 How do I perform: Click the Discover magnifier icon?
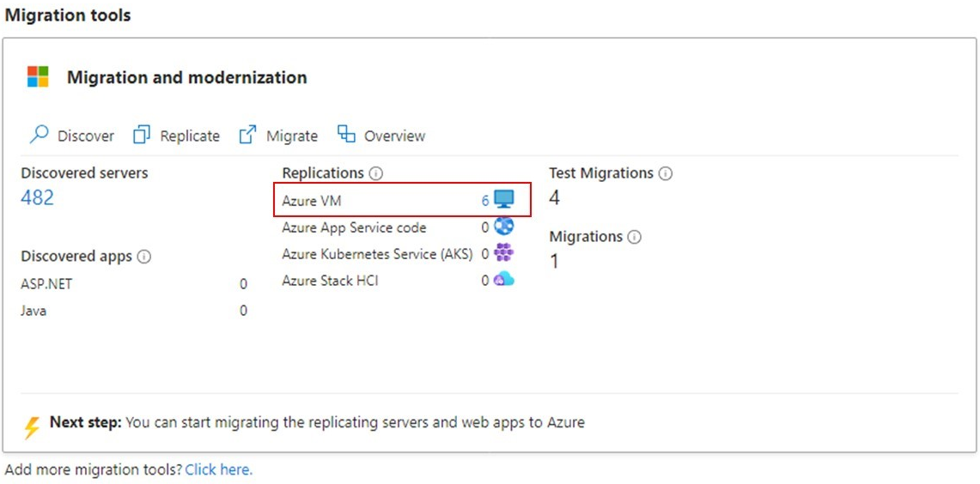pos(40,135)
